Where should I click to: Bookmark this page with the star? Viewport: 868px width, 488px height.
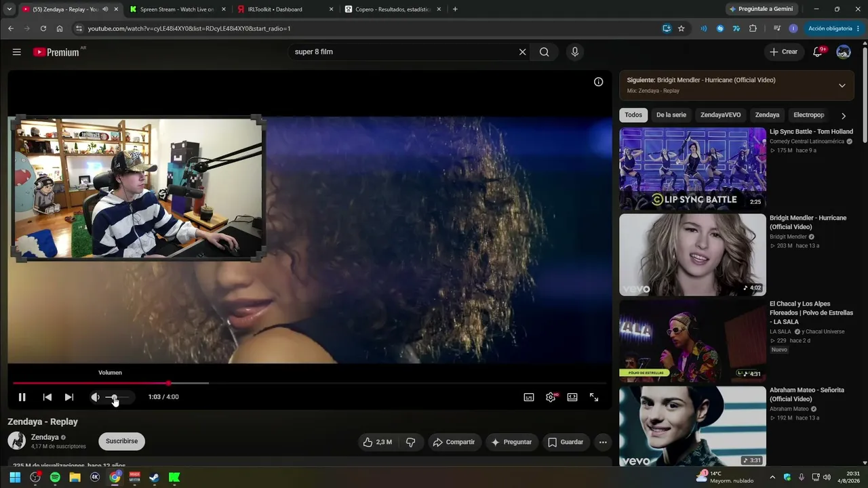[682, 28]
